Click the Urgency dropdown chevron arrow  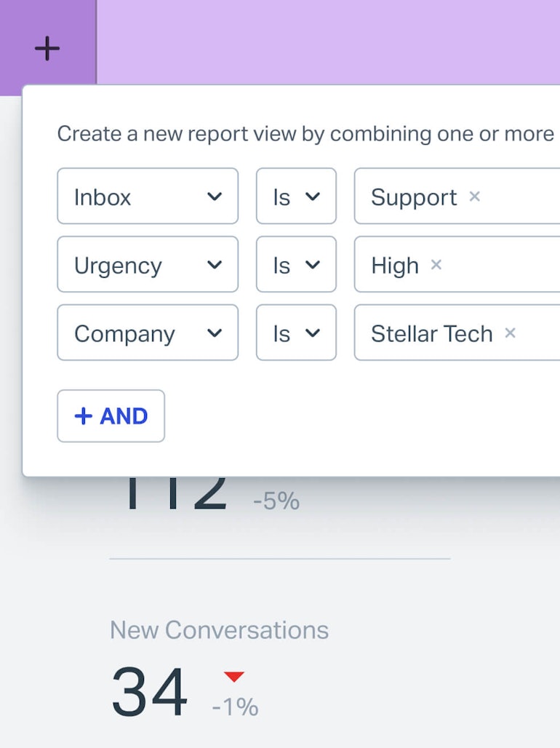pos(214,265)
